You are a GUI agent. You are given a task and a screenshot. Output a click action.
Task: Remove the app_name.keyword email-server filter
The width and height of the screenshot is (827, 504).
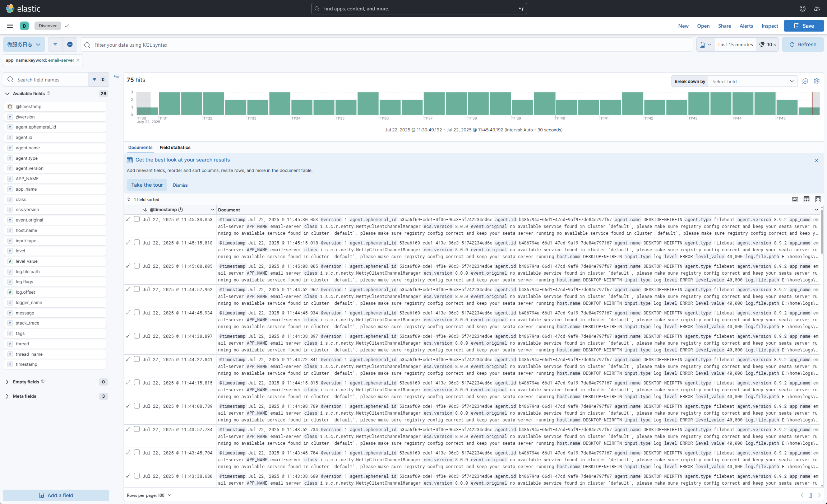click(78, 60)
